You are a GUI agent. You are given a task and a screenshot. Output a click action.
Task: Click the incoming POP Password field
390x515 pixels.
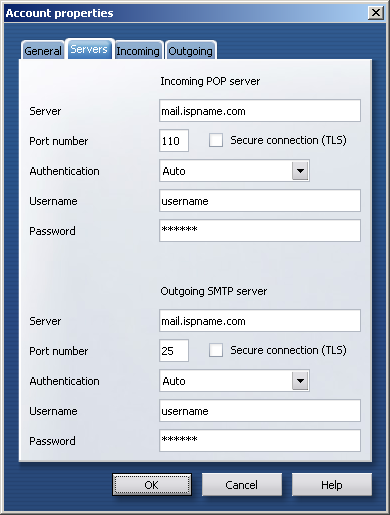click(x=260, y=231)
